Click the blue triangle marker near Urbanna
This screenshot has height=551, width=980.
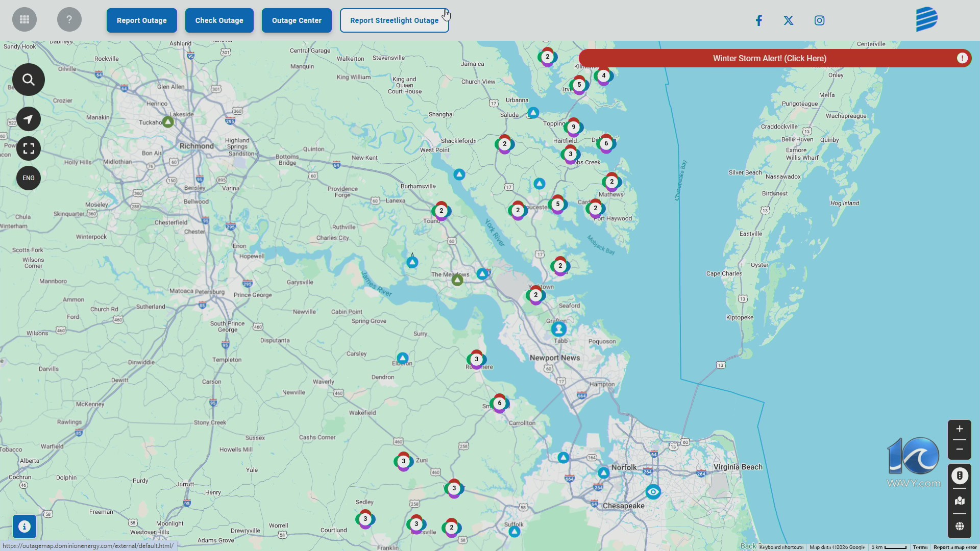[533, 113]
